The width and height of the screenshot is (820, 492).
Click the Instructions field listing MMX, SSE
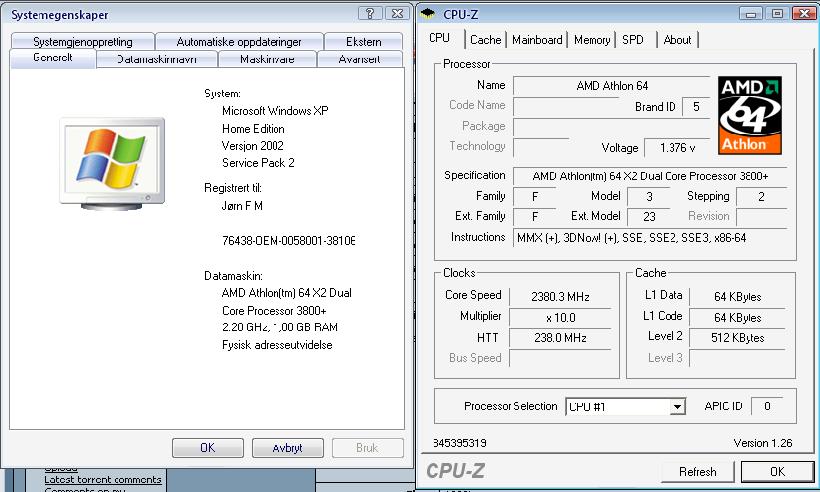click(x=650, y=238)
